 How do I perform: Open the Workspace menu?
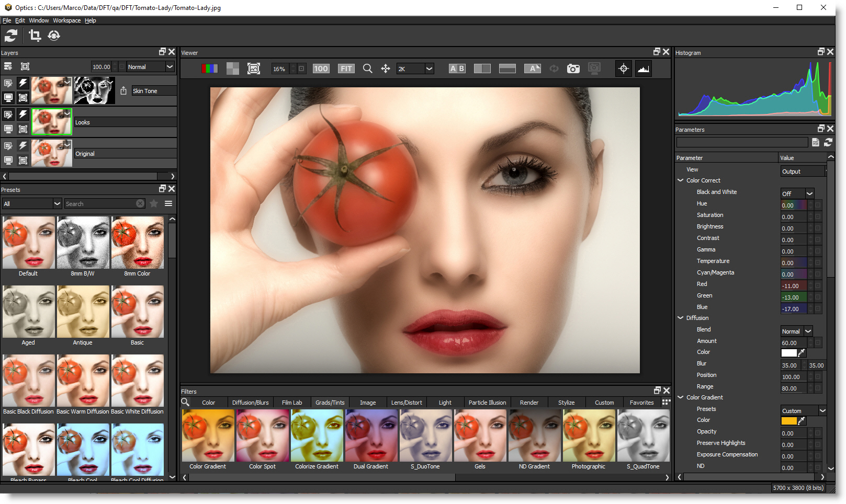(x=66, y=20)
